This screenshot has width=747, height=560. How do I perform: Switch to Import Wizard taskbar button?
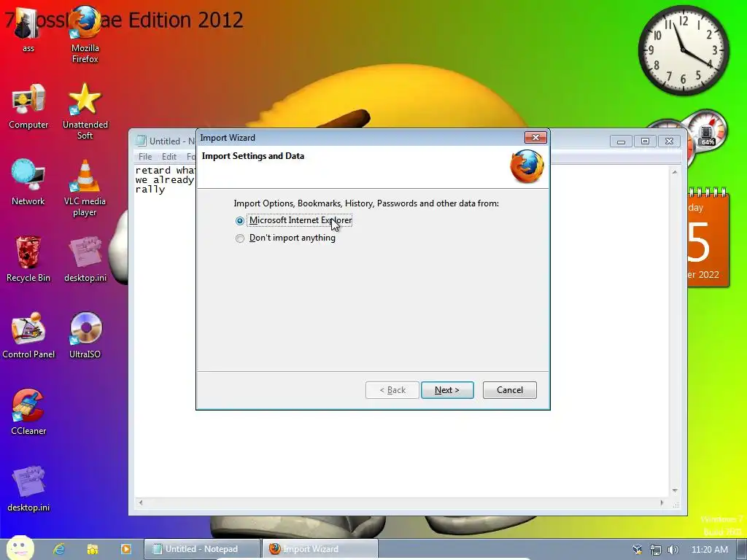[x=320, y=549]
